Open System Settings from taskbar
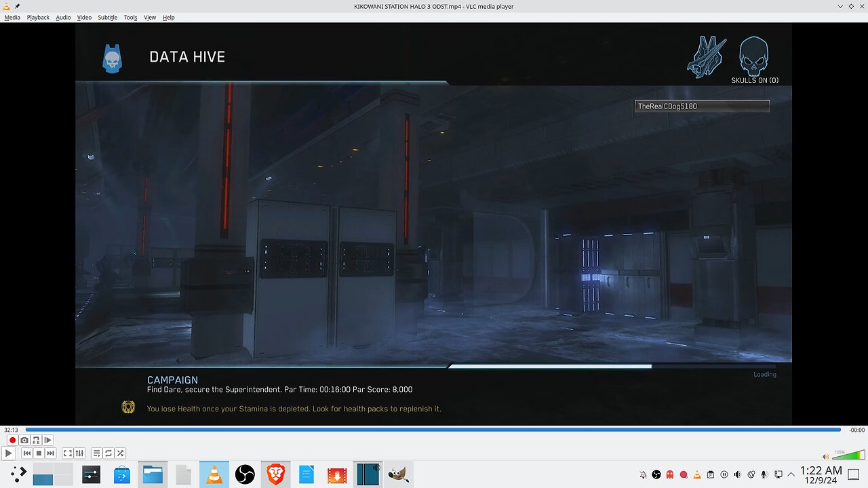This screenshot has height=488, width=868. [92, 474]
